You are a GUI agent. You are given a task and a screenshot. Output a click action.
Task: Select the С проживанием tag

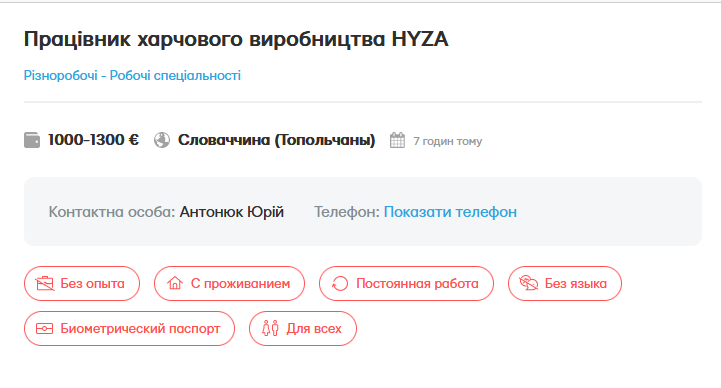pyautogui.click(x=229, y=284)
